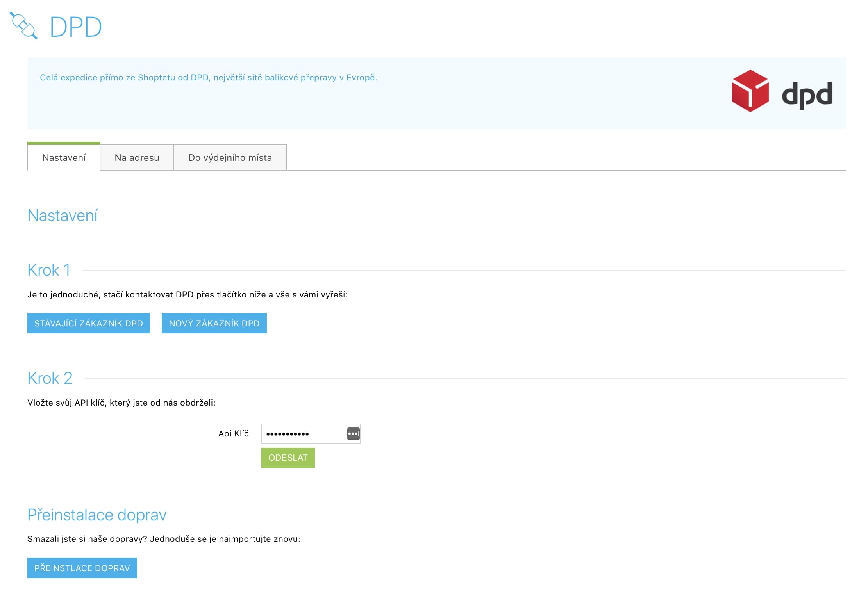
Task: Click the Nastavení section heading
Action: [63, 216]
